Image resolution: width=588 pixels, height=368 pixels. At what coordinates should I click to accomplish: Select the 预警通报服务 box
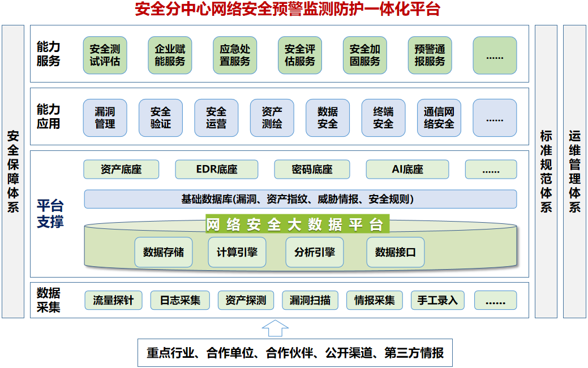(x=430, y=55)
